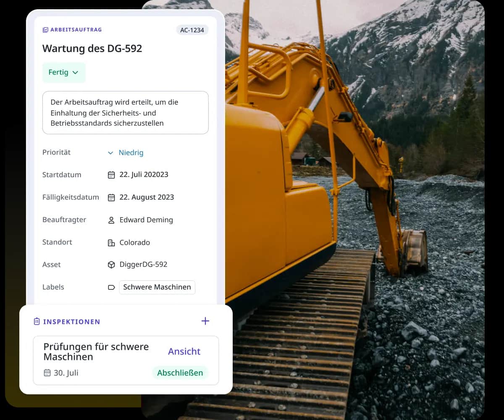Click into the work order description field
This screenshot has height=420, width=504.
(125, 113)
